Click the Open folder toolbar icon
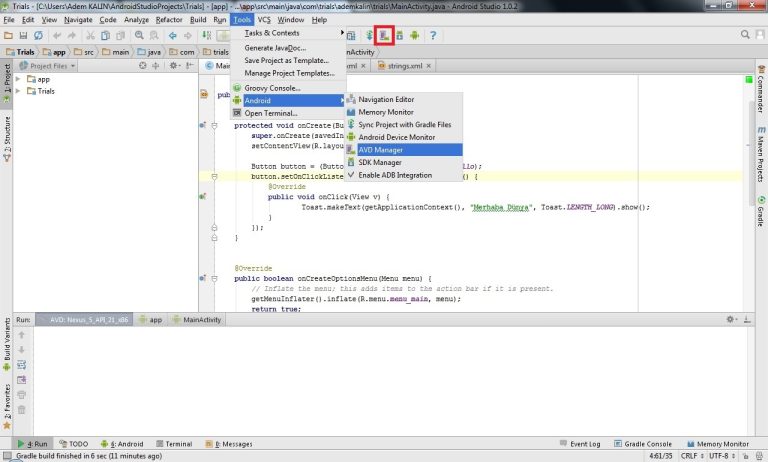The height and width of the screenshot is (462, 768). pyautogui.click(x=9, y=36)
